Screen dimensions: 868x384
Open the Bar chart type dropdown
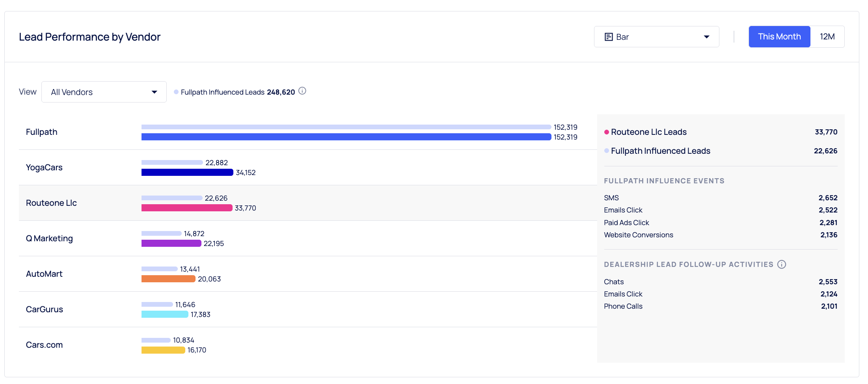pos(656,36)
